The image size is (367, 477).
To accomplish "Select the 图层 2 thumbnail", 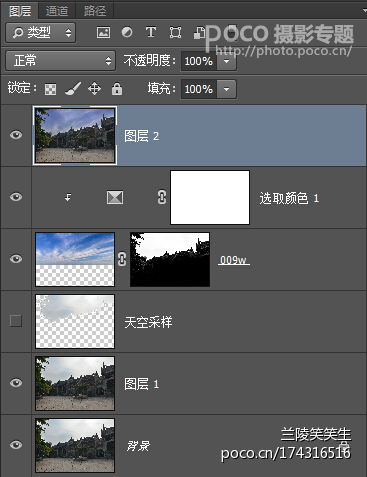I will [75, 135].
